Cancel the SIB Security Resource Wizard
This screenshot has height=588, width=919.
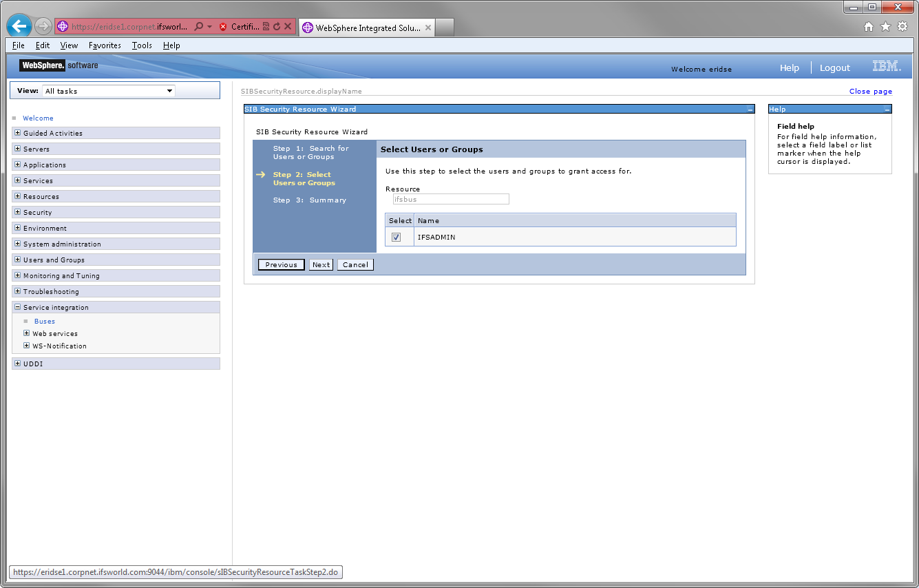(355, 264)
